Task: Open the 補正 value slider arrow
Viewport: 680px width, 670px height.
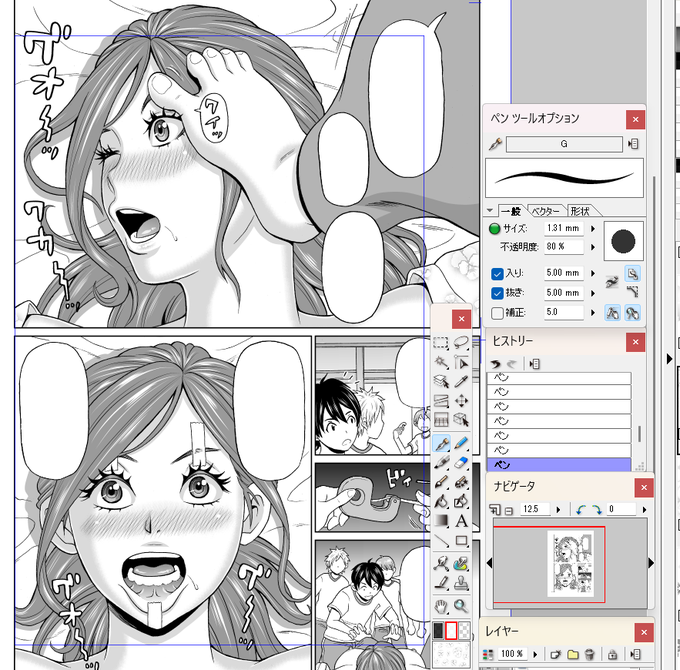Action: click(x=593, y=312)
